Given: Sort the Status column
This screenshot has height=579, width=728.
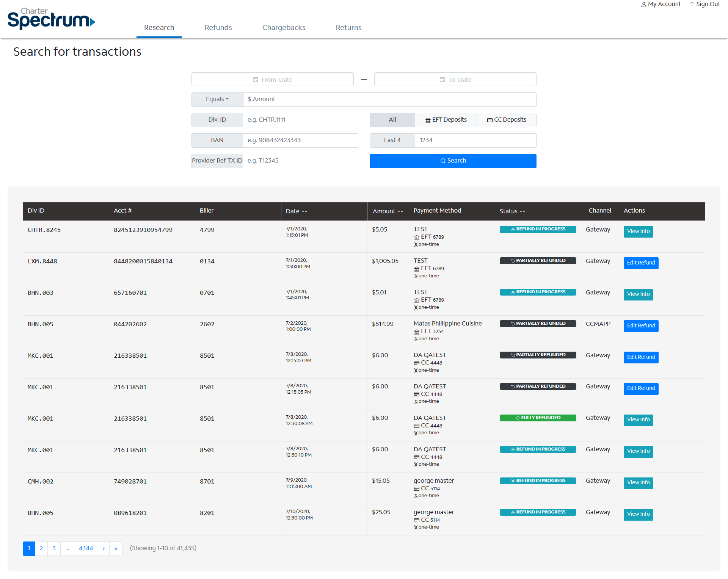Looking at the screenshot, I should 522,211.
